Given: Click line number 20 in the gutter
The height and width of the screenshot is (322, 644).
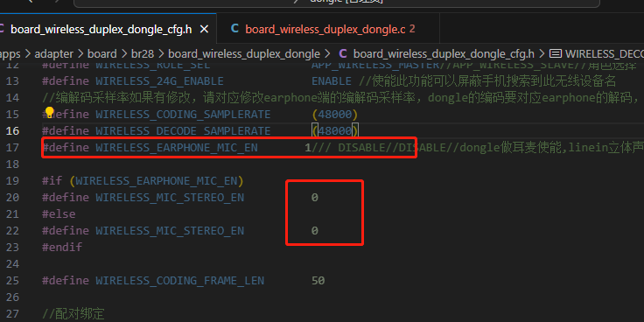Looking at the screenshot, I should [13, 198].
